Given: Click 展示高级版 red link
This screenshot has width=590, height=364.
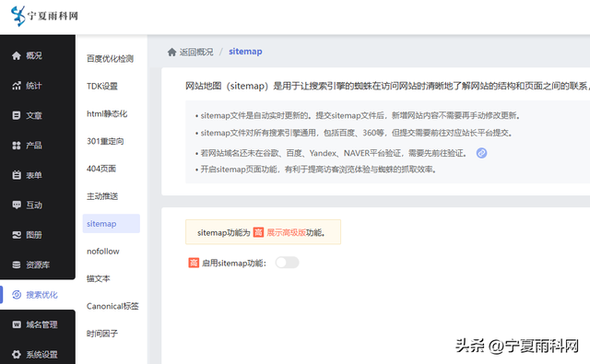Looking at the screenshot, I should (286, 232).
